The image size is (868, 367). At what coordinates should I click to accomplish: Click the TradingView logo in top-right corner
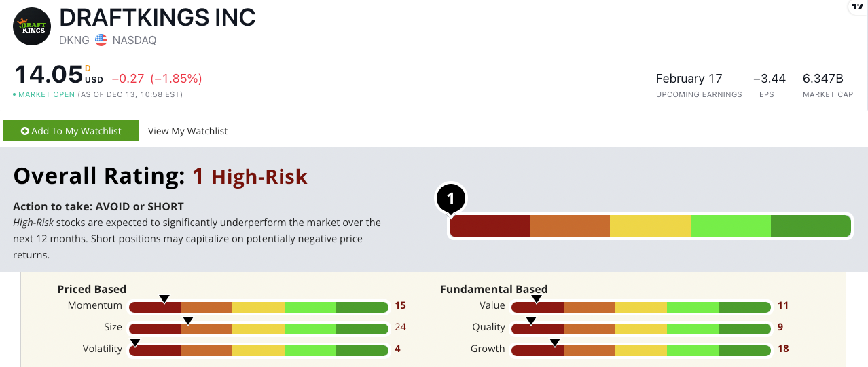click(x=856, y=6)
